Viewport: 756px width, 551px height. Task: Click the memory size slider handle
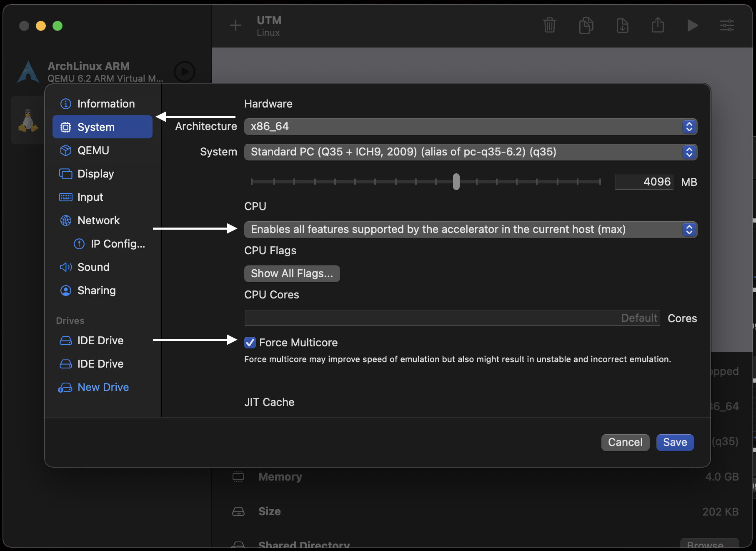pyautogui.click(x=456, y=182)
